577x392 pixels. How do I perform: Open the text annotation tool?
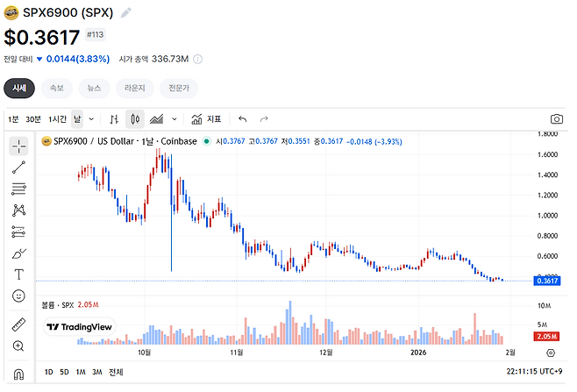pos(18,274)
